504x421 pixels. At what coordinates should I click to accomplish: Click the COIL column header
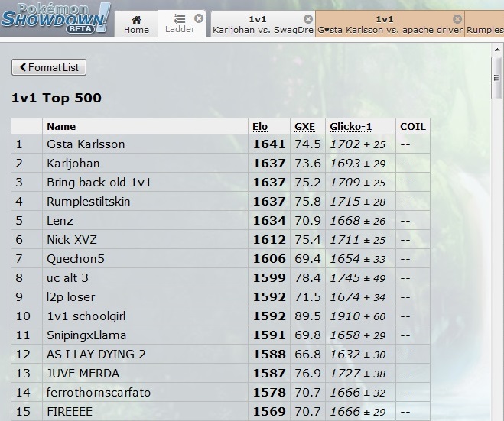[x=412, y=126]
